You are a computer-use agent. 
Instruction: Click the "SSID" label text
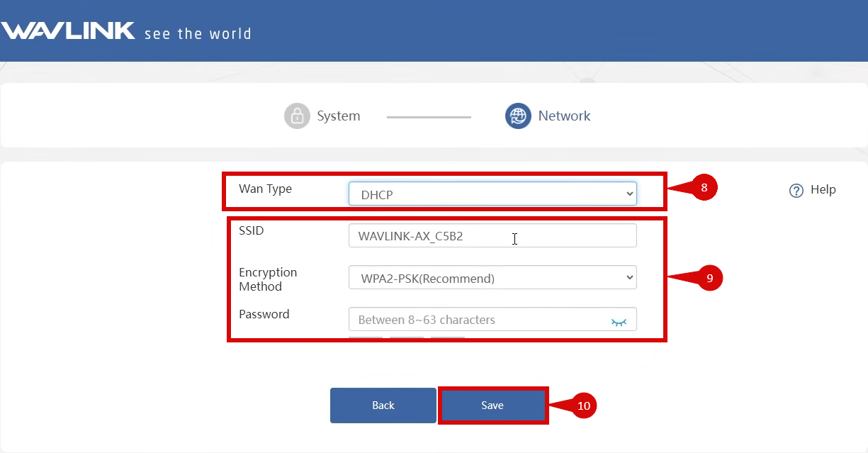pos(251,230)
